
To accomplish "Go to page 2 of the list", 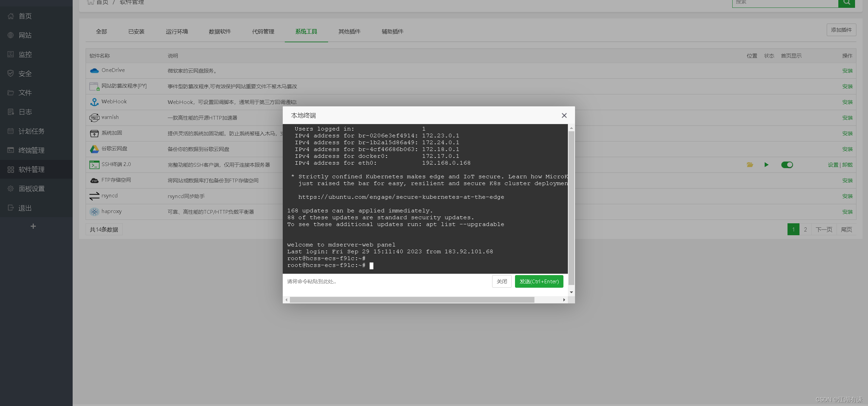I will tap(805, 229).
